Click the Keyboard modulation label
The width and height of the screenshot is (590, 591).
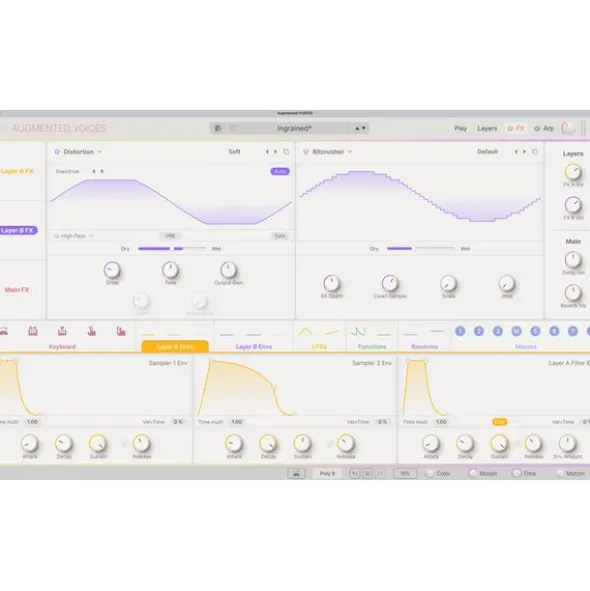click(62, 346)
